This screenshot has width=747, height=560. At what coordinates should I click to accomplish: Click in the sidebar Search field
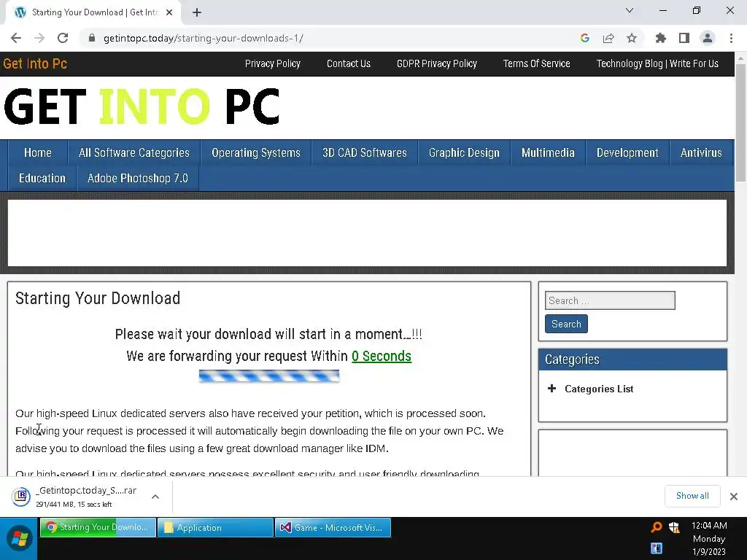pos(610,300)
